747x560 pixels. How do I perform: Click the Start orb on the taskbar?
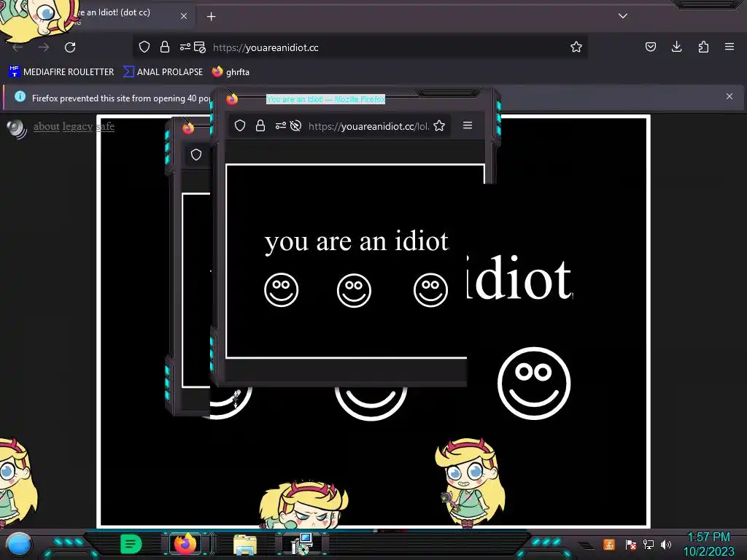(x=19, y=545)
